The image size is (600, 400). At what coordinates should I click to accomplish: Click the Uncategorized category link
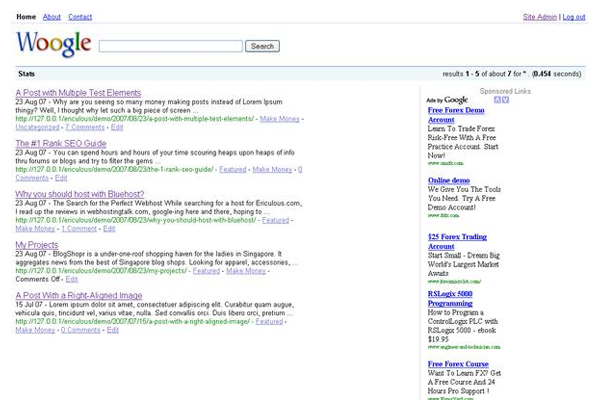(x=38, y=127)
